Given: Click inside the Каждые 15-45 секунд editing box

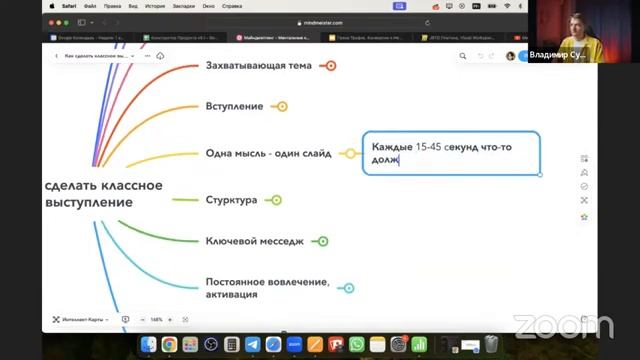Looking at the screenshot, I should click(451, 153).
